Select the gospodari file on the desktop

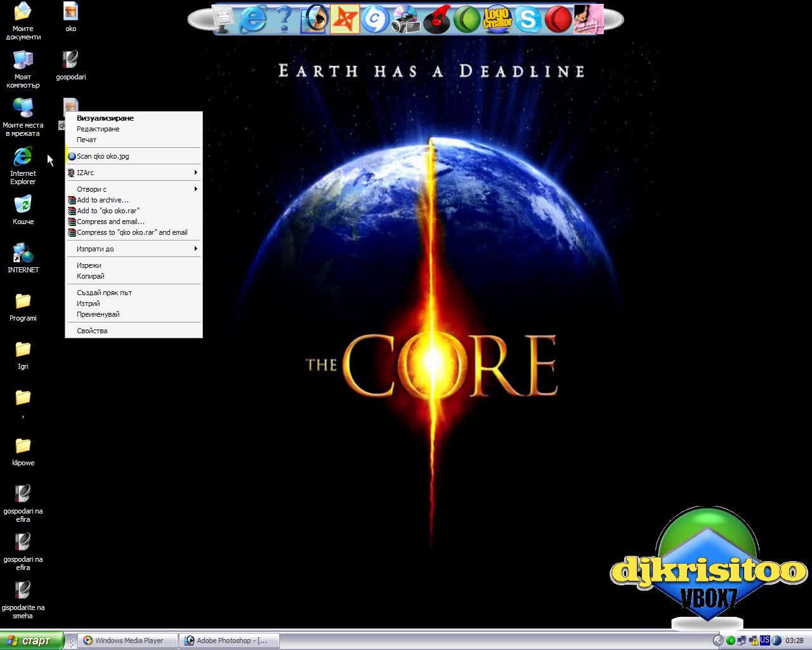[x=71, y=66]
